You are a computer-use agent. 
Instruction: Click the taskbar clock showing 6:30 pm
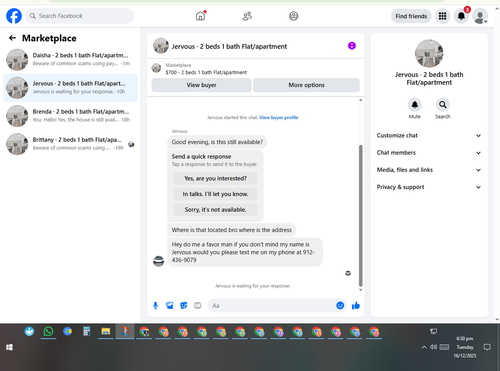coord(465,347)
